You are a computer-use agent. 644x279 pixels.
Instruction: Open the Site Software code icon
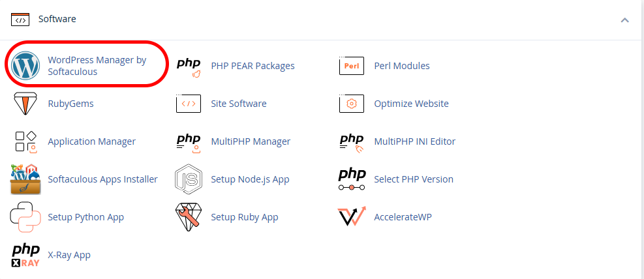[x=189, y=104]
